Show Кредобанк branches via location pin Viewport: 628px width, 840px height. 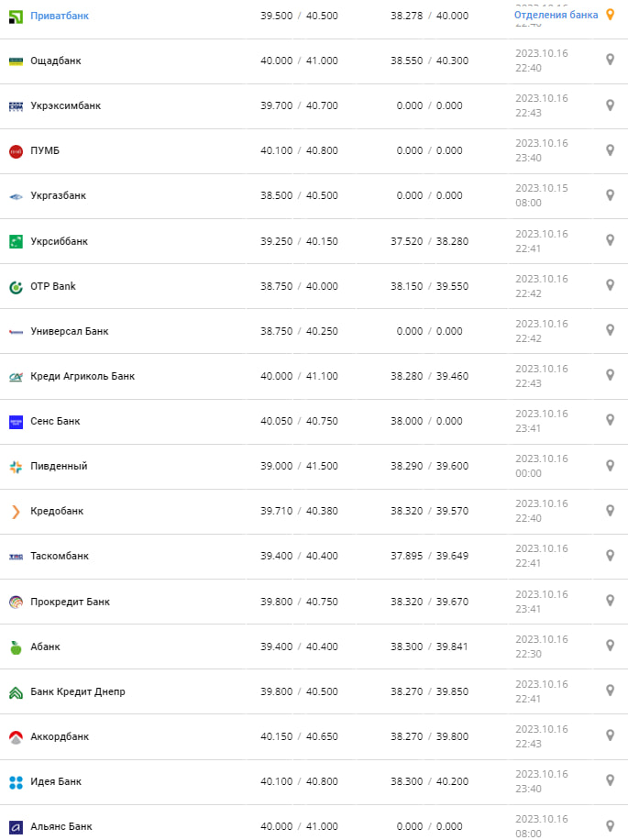(x=610, y=511)
